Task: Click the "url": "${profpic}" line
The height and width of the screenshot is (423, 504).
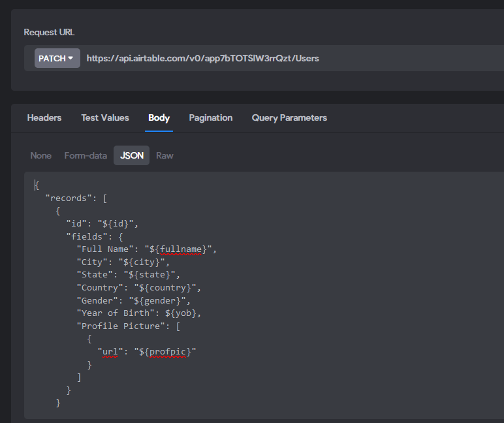Action: [x=147, y=352]
